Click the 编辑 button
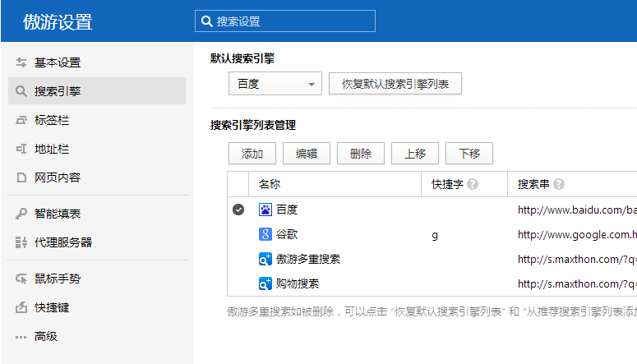Screen dimensions: 637x364 pyautogui.click(x=307, y=154)
